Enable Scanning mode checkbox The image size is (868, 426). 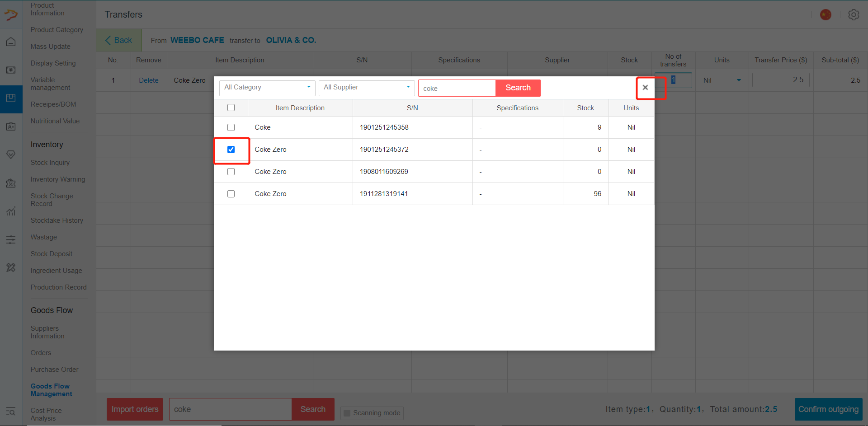click(x=347, y=413)
